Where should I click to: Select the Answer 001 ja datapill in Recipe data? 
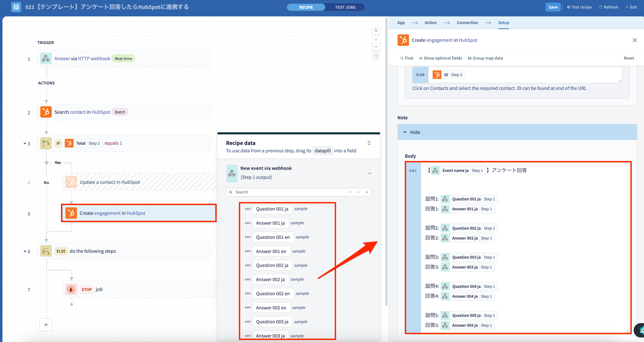[x=271, y=223]
